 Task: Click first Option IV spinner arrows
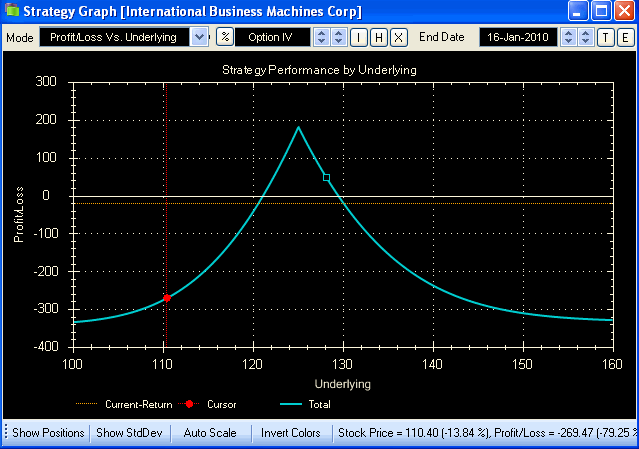[x=321, y=37]
